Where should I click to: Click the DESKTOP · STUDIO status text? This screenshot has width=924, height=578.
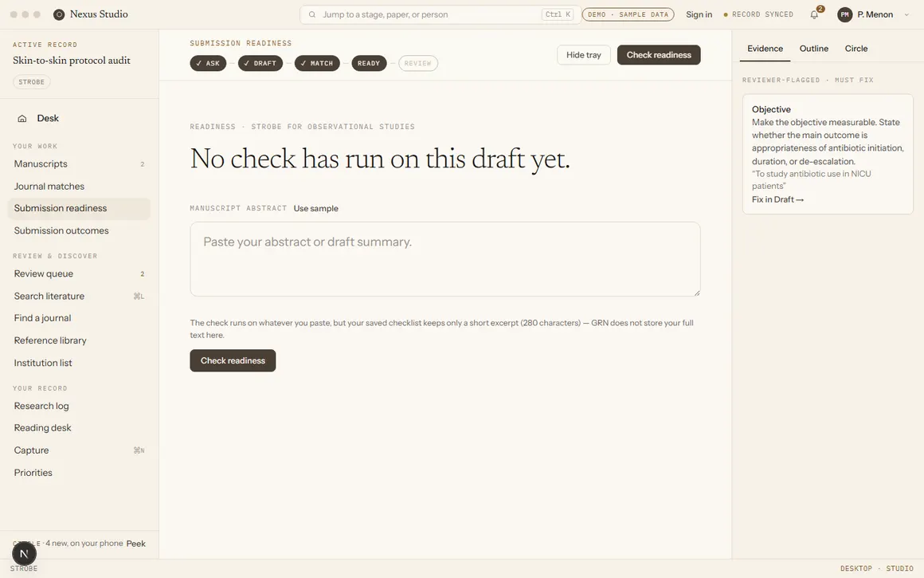[x=877, y=568]
